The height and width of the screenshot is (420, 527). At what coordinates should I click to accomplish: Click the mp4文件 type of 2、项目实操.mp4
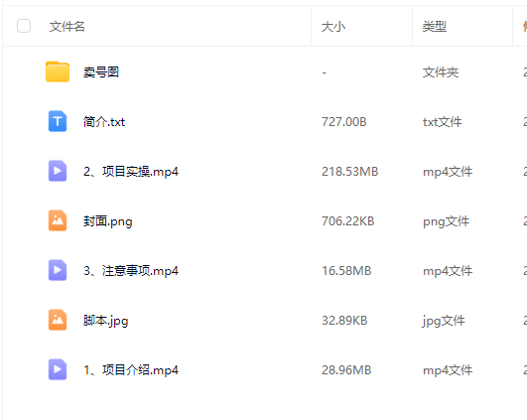[x=448, y=172]
